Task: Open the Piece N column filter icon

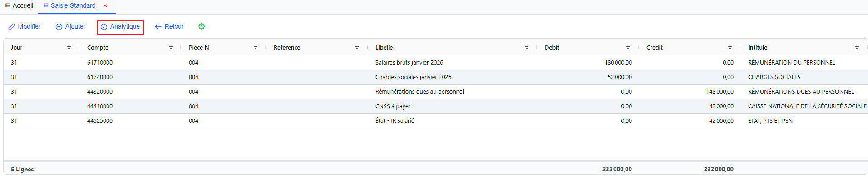Action: pyautogui.click(x=256, y=47)
